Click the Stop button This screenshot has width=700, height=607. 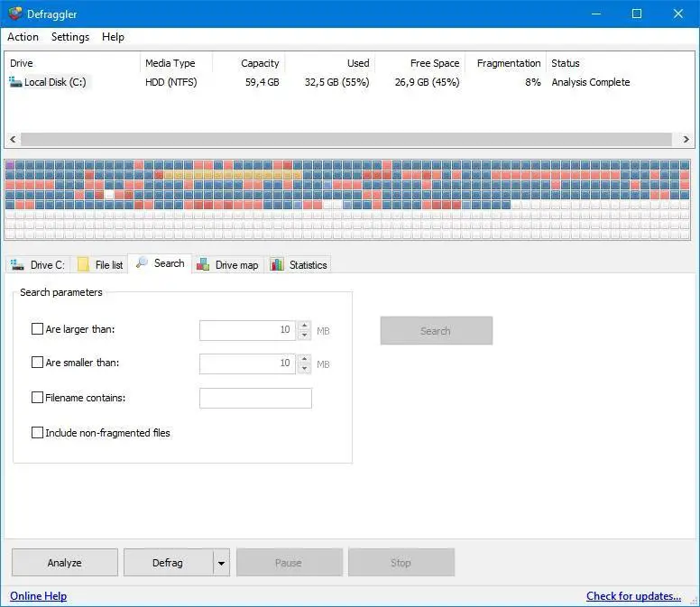click(x=401, y=563)
